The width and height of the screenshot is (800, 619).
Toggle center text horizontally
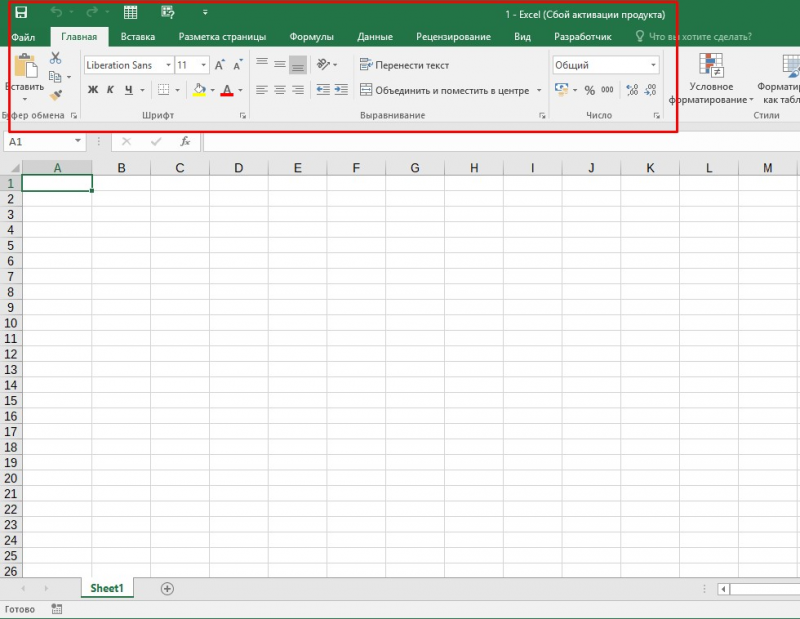coord(280,90)
